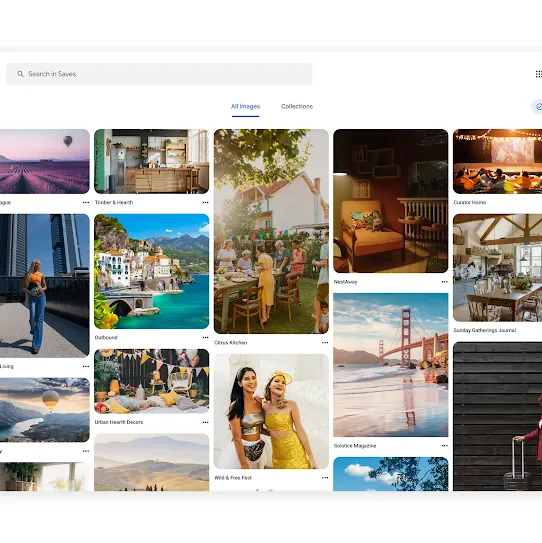Open the woman walking between skyscrapers image
This screenshot has width=542, height=543.
(45, 286)
